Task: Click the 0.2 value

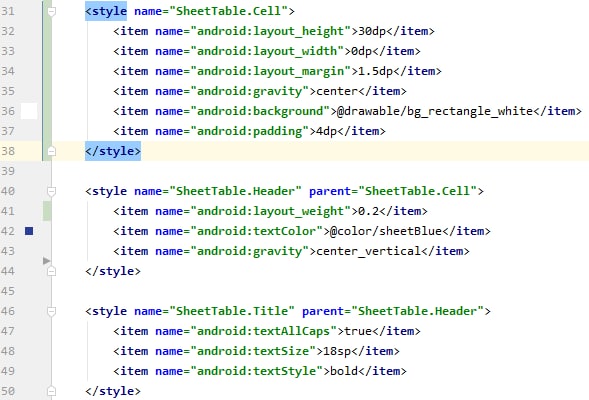Action: pyautogui.click(x=369, y=211)
